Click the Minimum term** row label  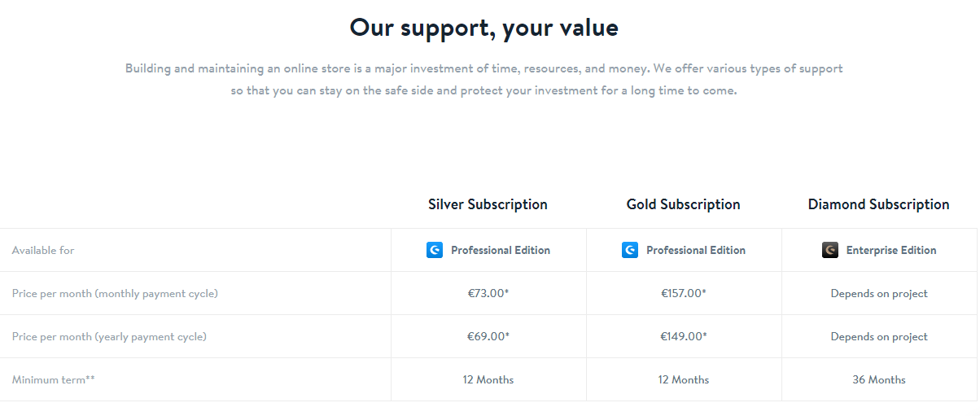[54, 379]
